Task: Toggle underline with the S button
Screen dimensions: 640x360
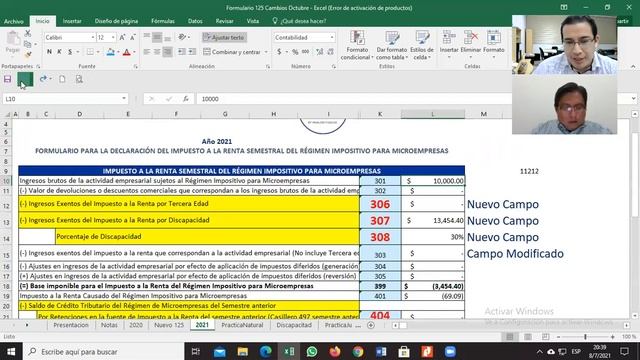Action: 70,52
